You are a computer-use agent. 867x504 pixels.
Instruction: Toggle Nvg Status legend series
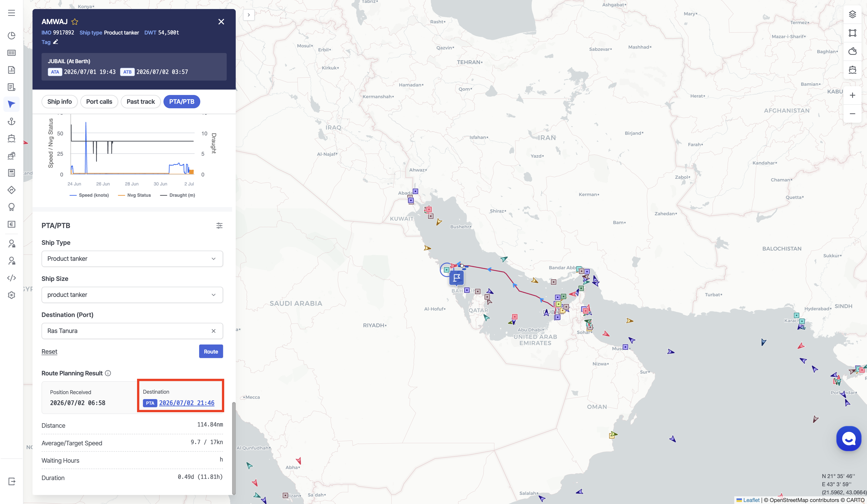[x=134, y=195]
